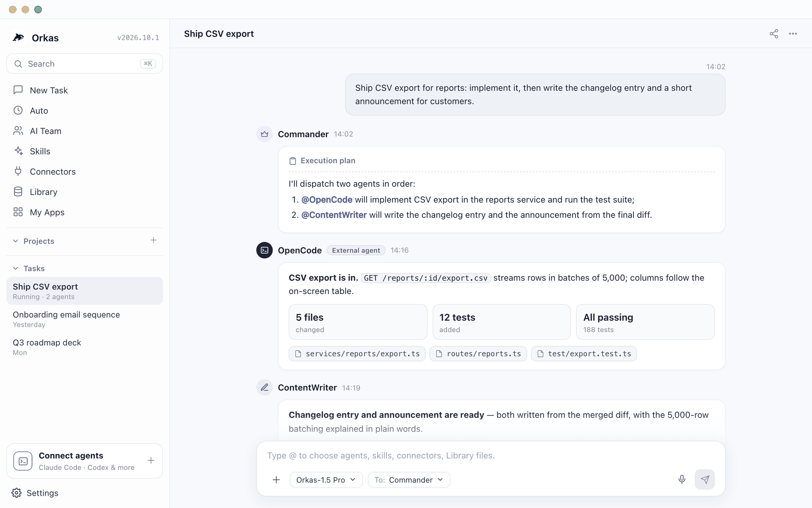Image resolution: width=812 pixels, height=508 pixels.
Task: Open the services/reports/export.ts file chip
Action: [x=357, y=354]
